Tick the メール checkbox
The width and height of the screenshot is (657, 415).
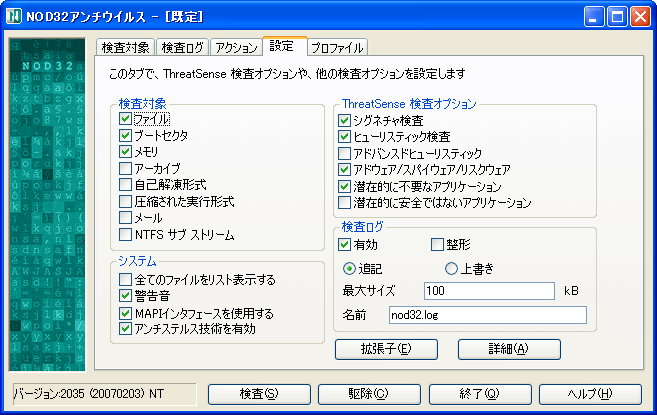(125, 218)
